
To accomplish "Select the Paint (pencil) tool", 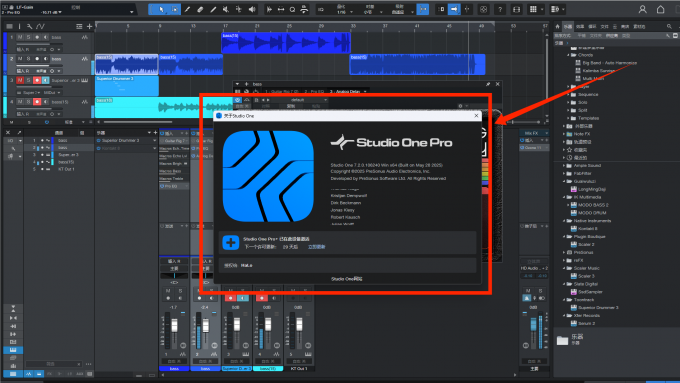I will tap(213, 9).
